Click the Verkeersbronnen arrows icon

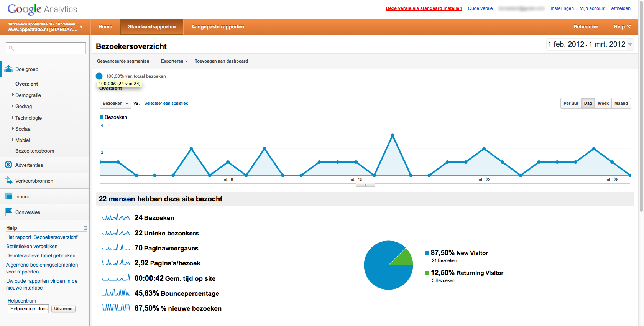click(8, 180)
